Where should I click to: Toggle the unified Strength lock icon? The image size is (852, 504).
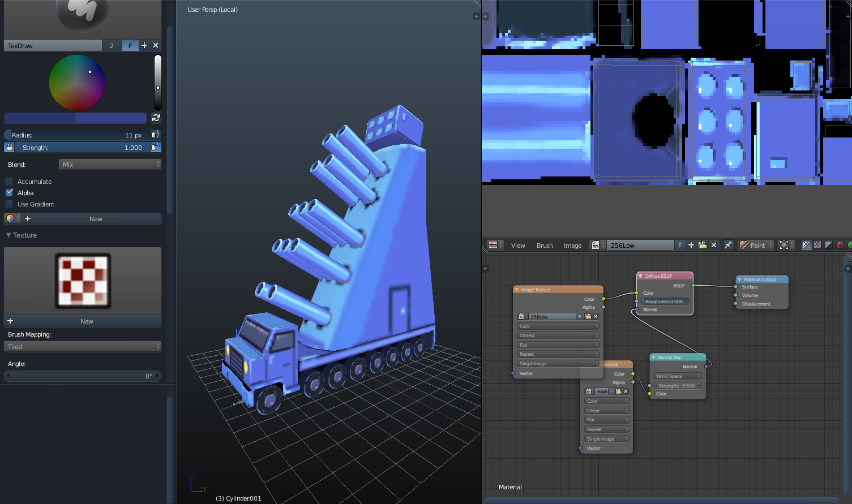[x=10, y=148]
